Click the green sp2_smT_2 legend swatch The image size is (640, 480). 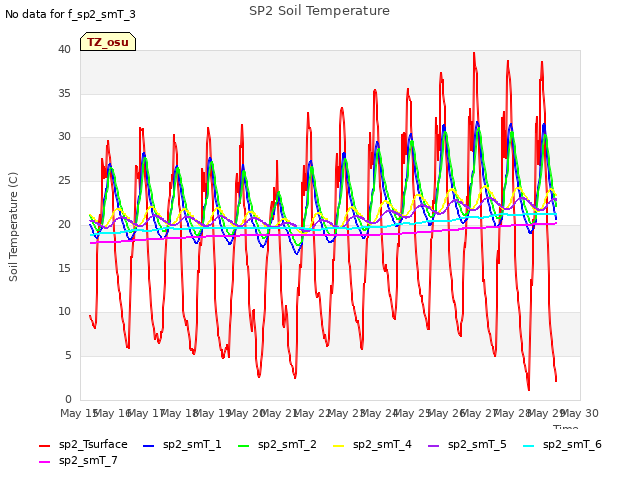(x=244, y=446)
